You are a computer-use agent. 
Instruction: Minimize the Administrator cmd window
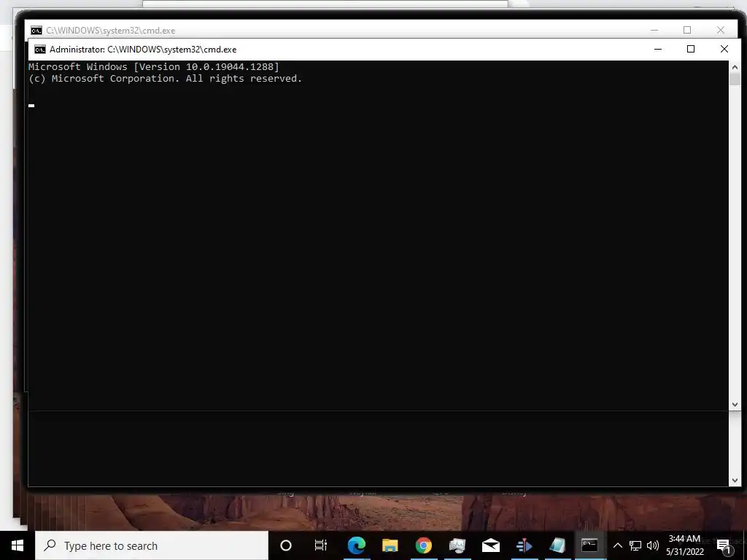(x=658, y=49)
